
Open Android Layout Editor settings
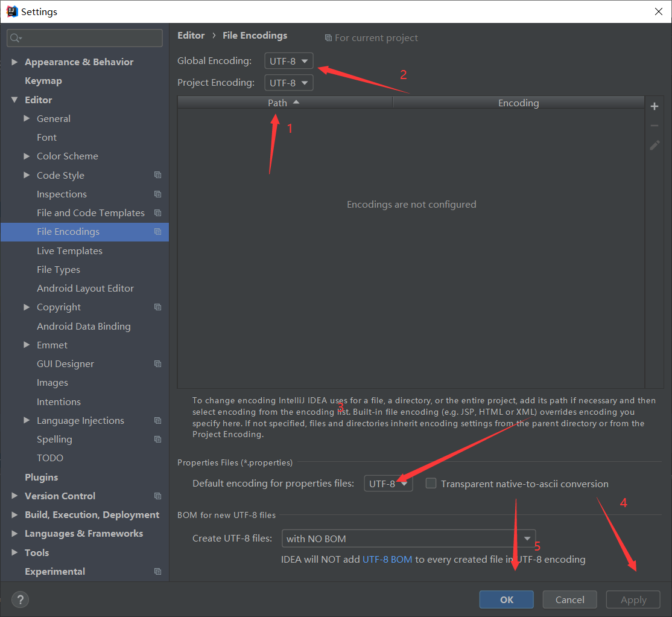click(x=85, y=289)
